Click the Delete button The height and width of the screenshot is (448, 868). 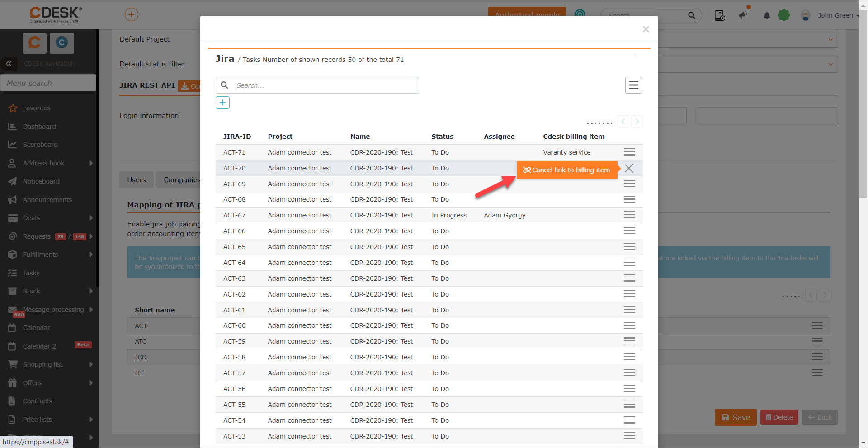[779, 417]
